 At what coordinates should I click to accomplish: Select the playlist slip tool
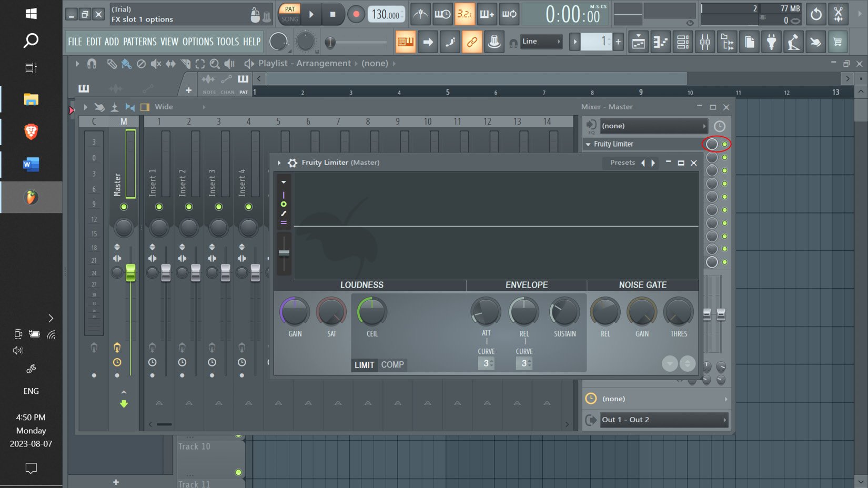click(170, 64)
